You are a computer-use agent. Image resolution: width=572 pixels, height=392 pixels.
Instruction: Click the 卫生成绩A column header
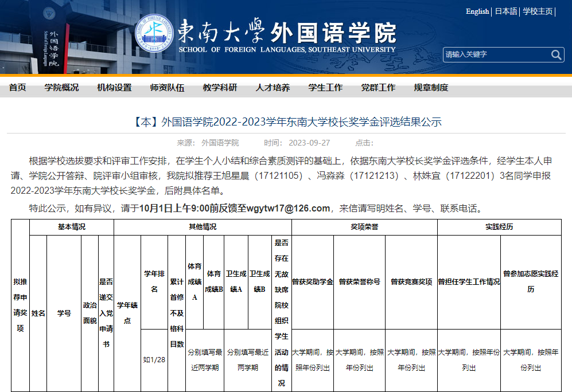[236, 281]
